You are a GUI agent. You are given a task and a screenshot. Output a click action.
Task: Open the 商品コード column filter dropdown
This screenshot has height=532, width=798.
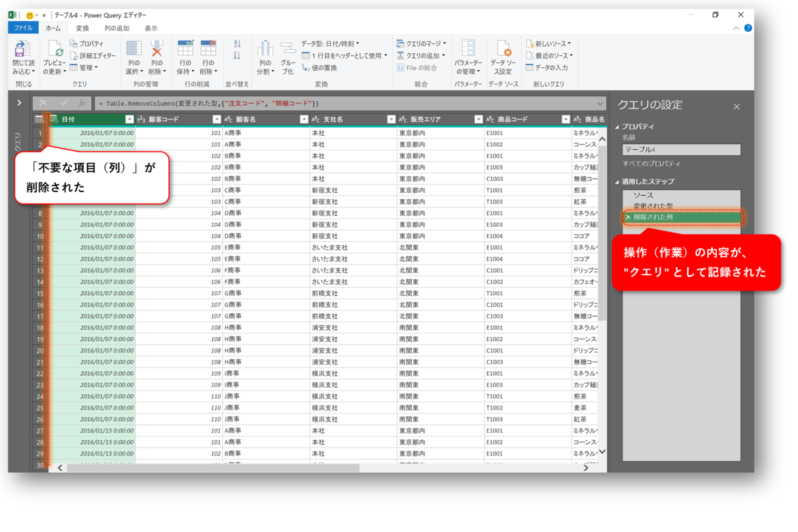[x=565, y=120]
